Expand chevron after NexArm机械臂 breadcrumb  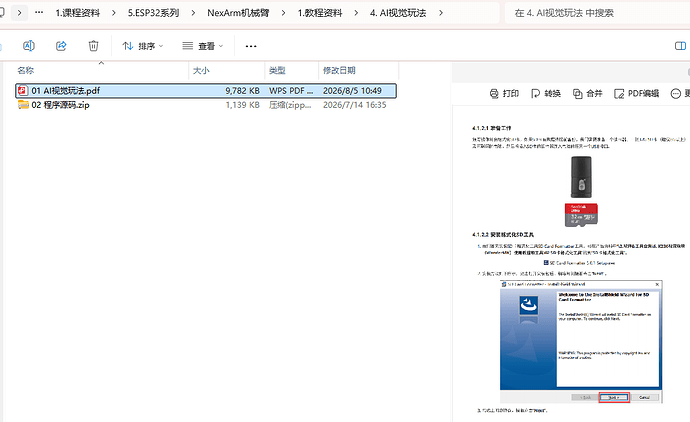click(283, 13)
